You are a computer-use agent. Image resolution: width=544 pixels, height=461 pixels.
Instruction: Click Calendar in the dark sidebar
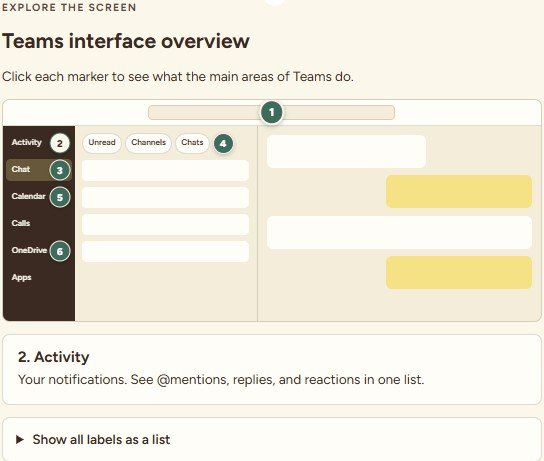(28, 196)
